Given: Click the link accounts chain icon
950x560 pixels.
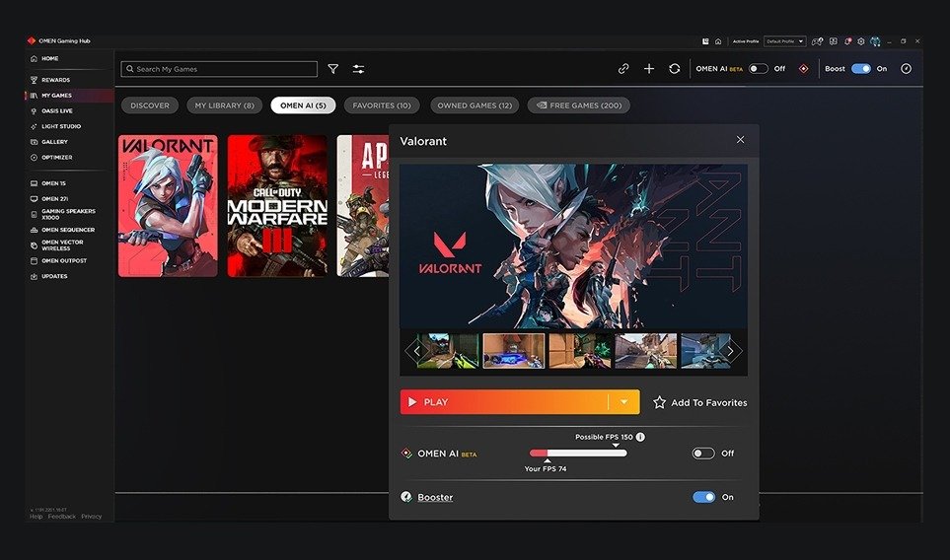Looking at the screenshot, I should coord(623,69).
